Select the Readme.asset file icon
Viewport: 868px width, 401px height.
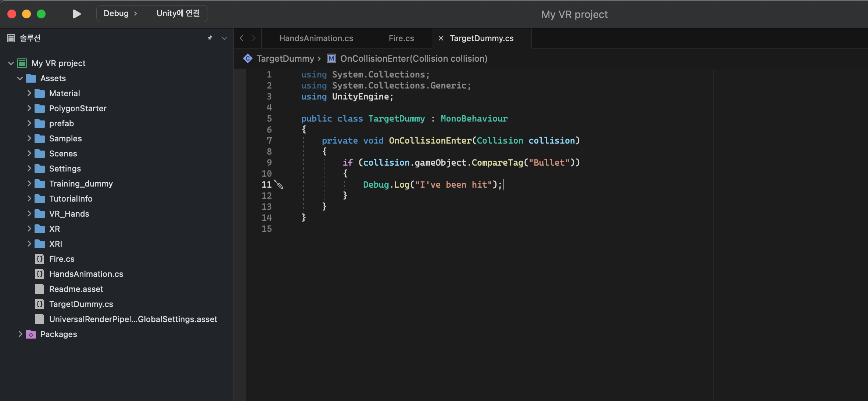point(40,289)
